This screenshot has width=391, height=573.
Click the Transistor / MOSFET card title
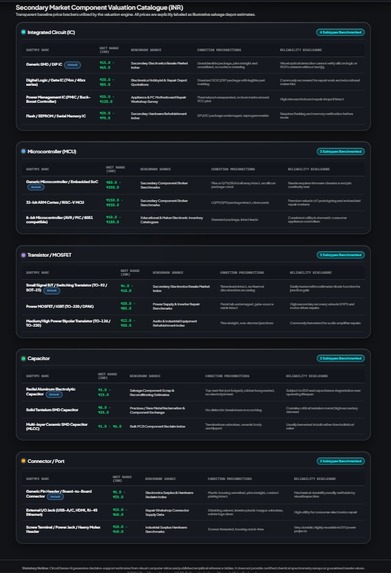49,255
